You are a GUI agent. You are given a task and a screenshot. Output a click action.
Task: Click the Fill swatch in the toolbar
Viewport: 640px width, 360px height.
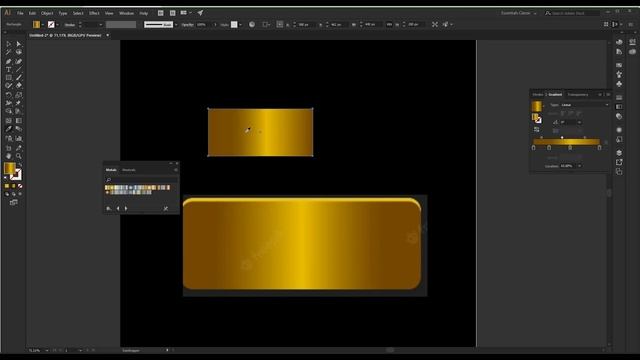[9, 168]
